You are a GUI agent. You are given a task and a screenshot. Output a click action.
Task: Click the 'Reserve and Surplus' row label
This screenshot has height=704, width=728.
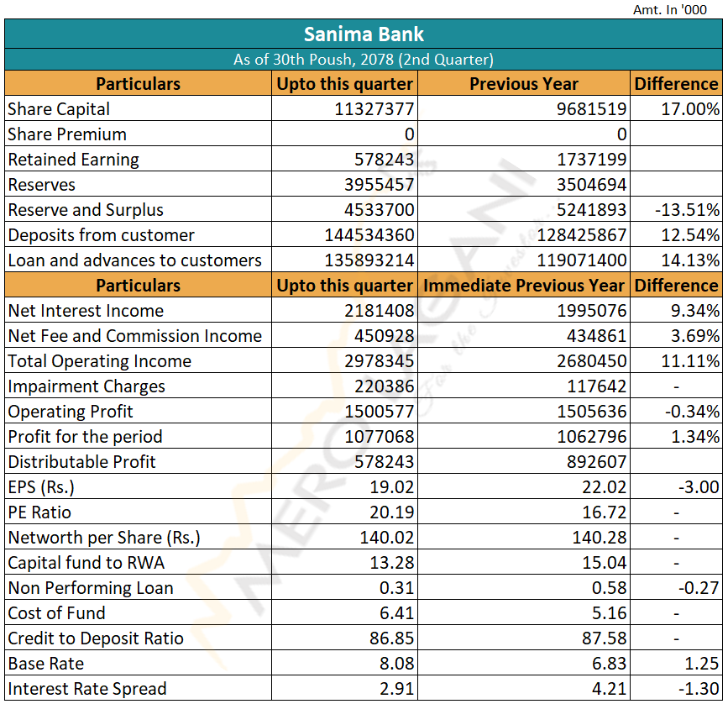pyautogui.click(x=86, y=210)
